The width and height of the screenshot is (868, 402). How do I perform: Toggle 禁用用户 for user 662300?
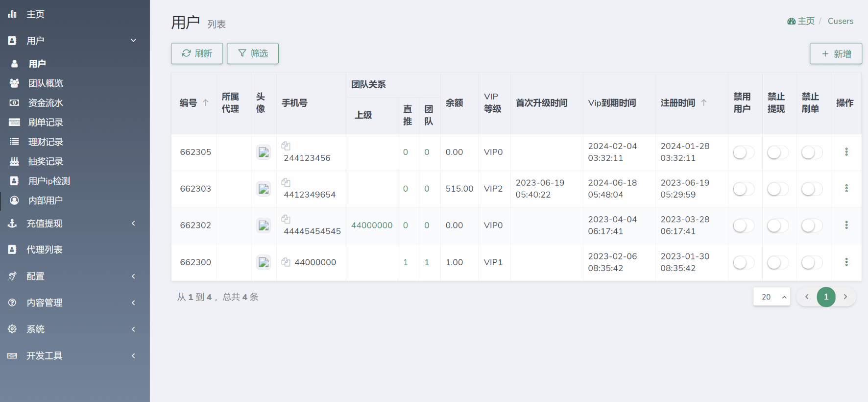click(x=744, y=263)
